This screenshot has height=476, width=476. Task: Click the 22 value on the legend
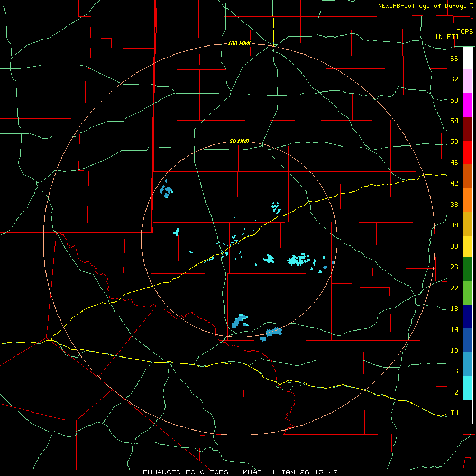(x=454, y=288)
